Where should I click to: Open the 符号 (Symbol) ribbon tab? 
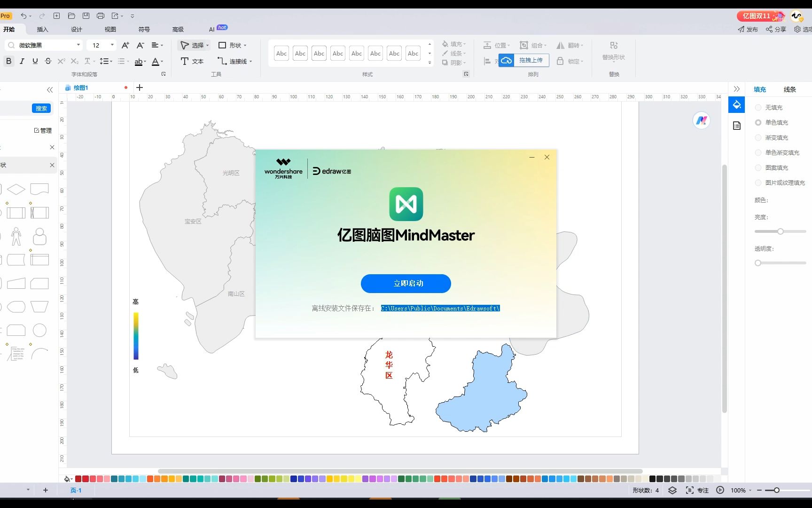tap(144, 29)
